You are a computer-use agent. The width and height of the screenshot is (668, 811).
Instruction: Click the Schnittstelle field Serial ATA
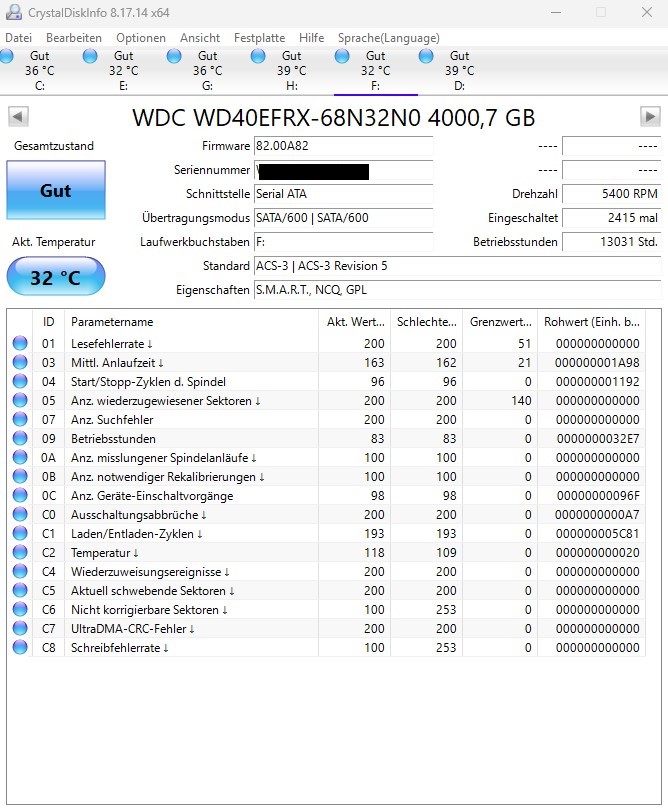point(343,194)
